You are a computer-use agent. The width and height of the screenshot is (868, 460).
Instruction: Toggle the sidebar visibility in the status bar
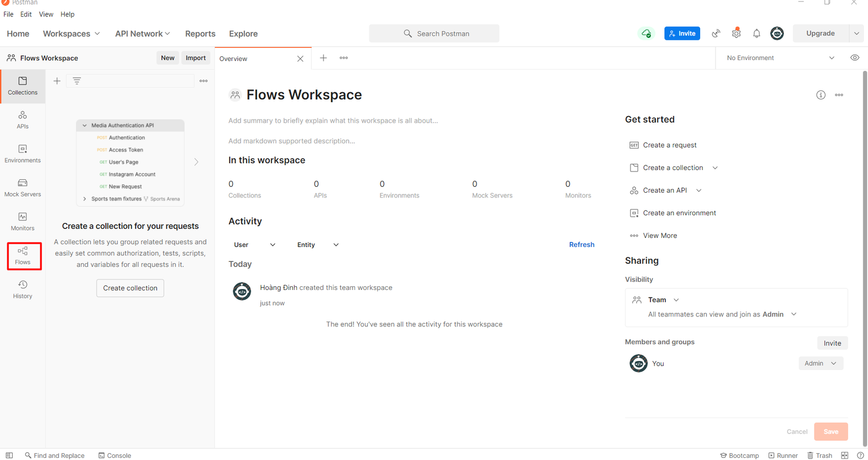pos(9,455)
